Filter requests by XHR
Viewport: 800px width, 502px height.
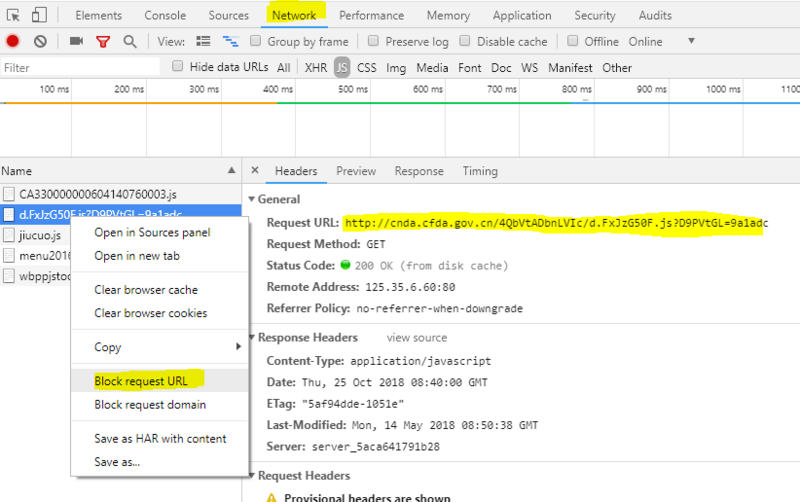point(316,67)
